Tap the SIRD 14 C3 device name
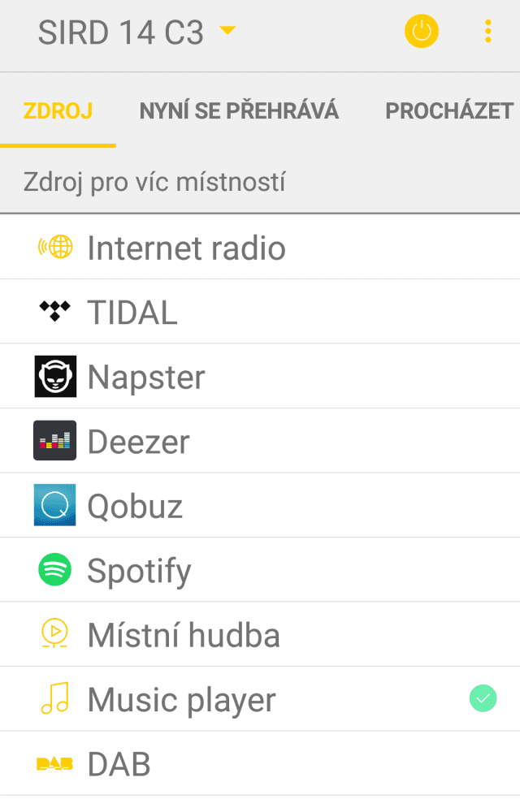The height and width of the screenshot is (812, 520). (120, 33)
